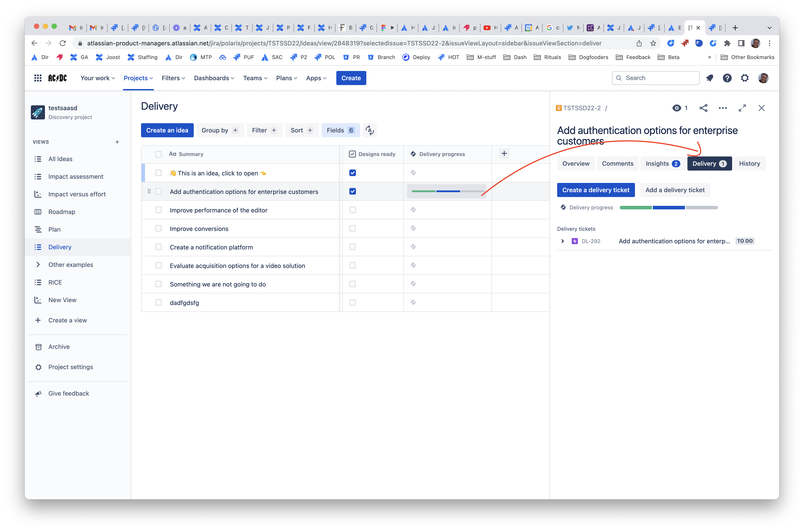Click the Search field in the navigation

(655, 78)
